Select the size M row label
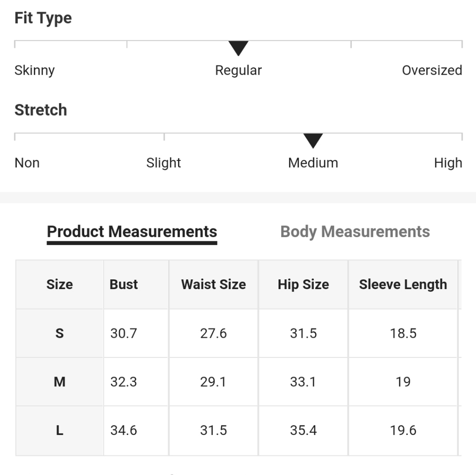The height and width of the screenshot is (475, 476). point(59,382)
